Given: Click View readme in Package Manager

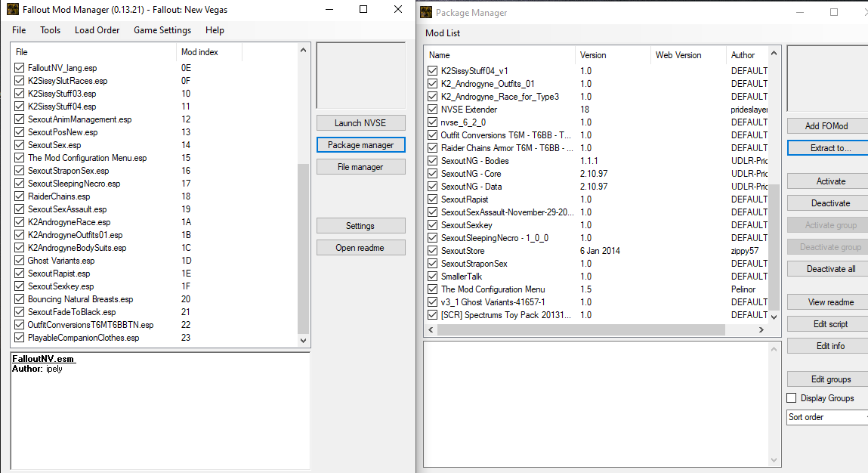Looking at the screenshot, I should point(827,301).
